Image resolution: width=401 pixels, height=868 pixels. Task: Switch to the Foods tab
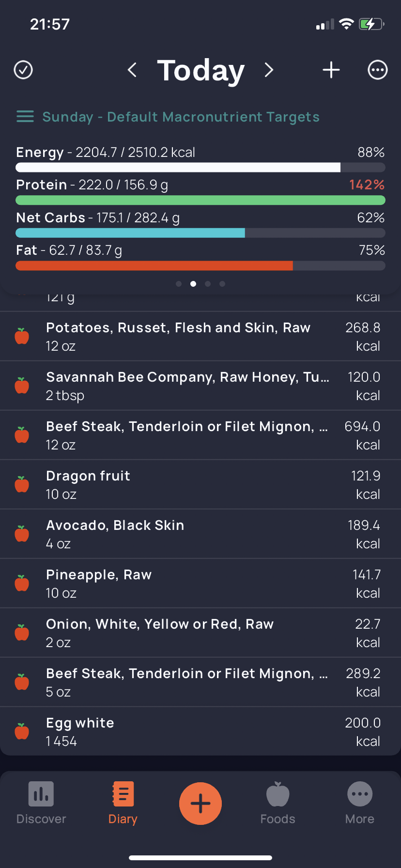point(278,803)
